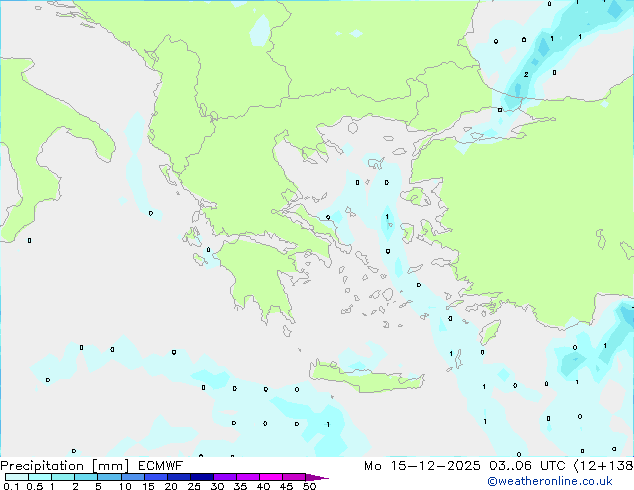Select the 0.5–1 mm legend color

click(x=40, y=477)
